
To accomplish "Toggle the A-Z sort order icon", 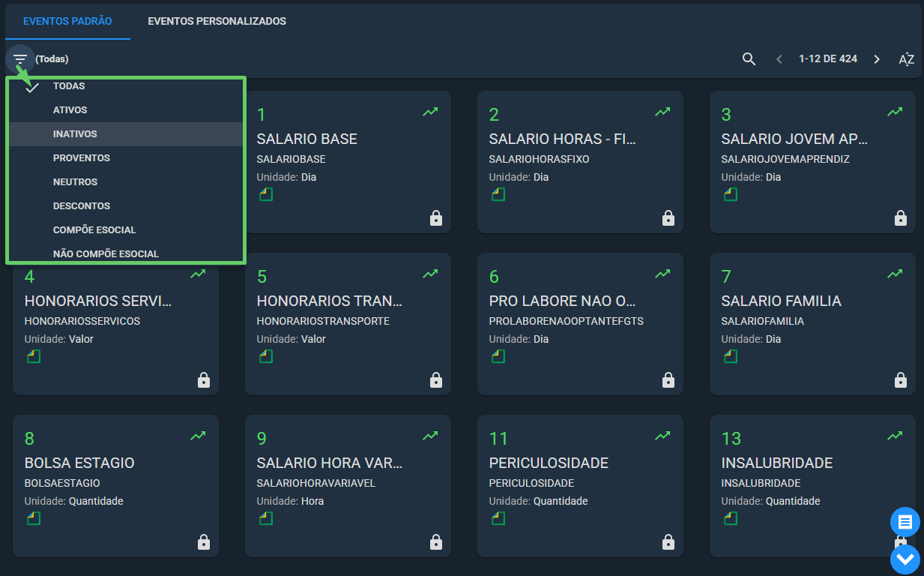I will click(x=906, y=59).
